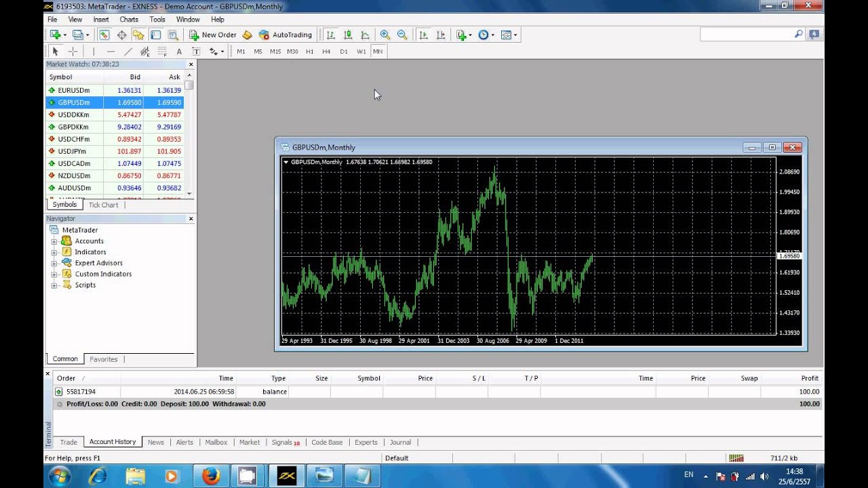The height and width of the screenshot is (488, 868).
Task: Select the Text 'A' tool
Action: [x=179, y=52]
